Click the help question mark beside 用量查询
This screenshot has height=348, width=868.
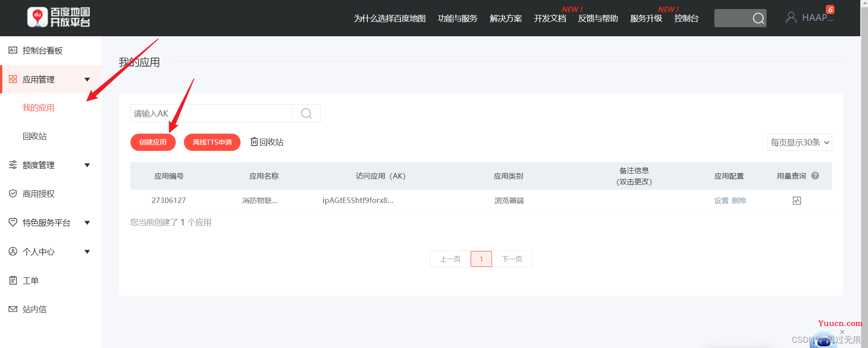(815, 176)
